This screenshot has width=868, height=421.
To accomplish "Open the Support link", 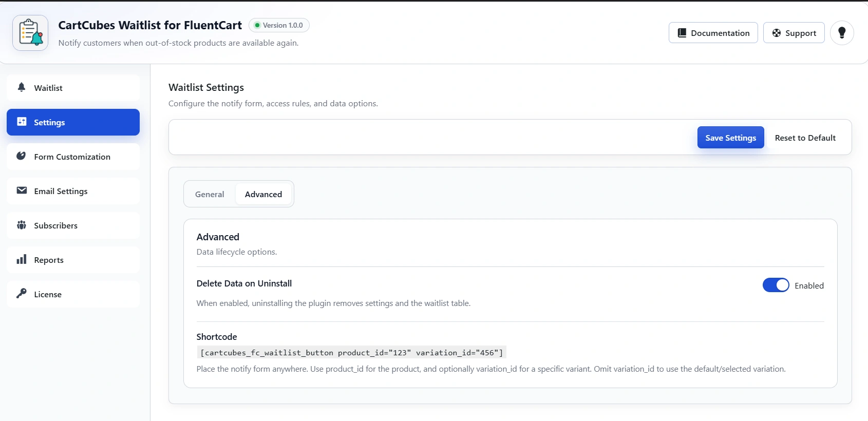I will pyautogui.click(x=794, y=33).
